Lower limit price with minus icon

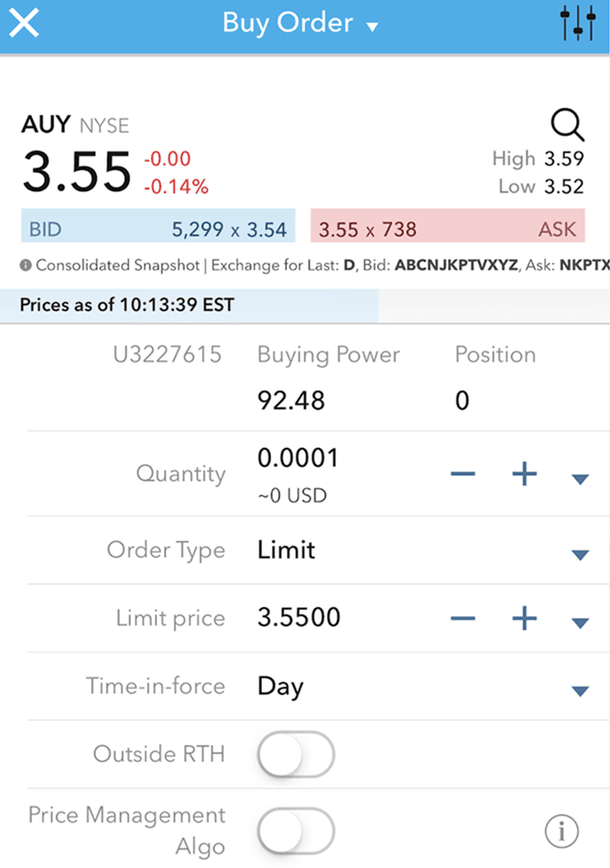(463, 619)
